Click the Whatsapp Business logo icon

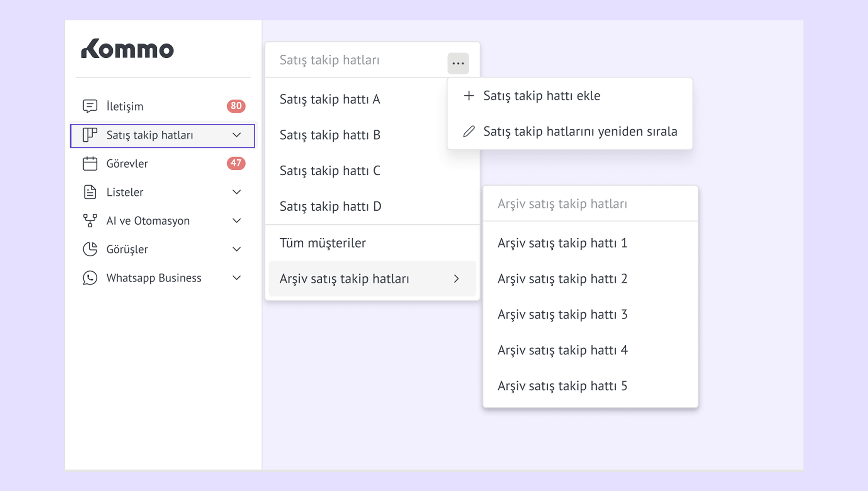(x=90, y=278)
